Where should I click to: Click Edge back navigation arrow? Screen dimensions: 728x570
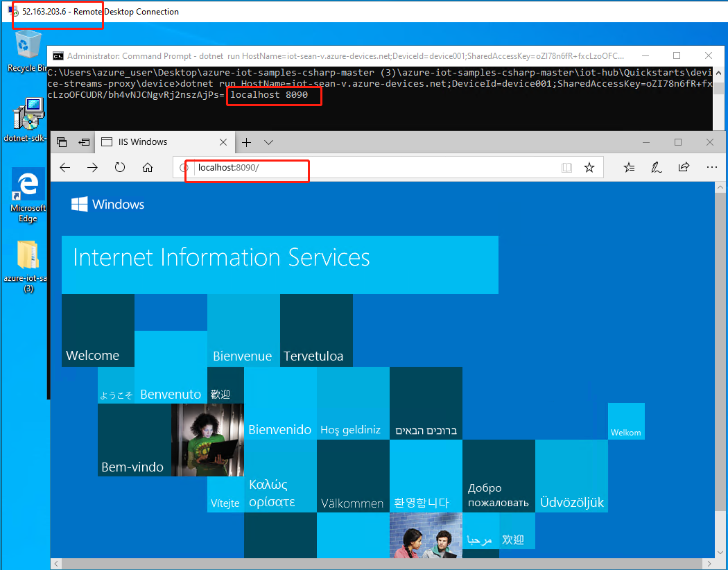(65, 168)
